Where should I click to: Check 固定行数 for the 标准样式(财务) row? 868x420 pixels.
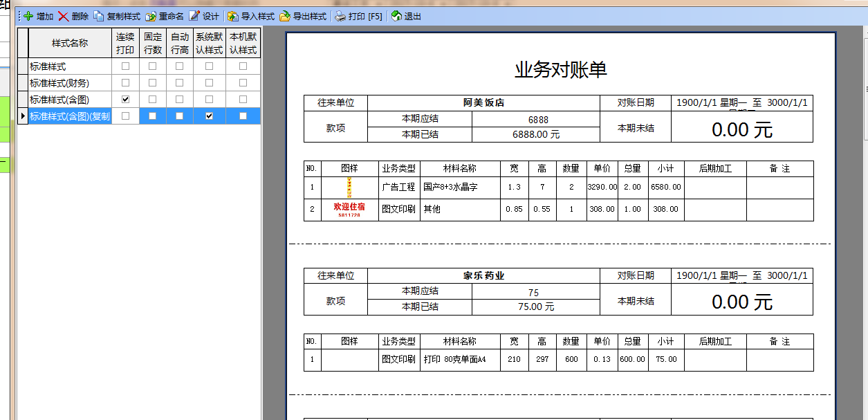152,83
